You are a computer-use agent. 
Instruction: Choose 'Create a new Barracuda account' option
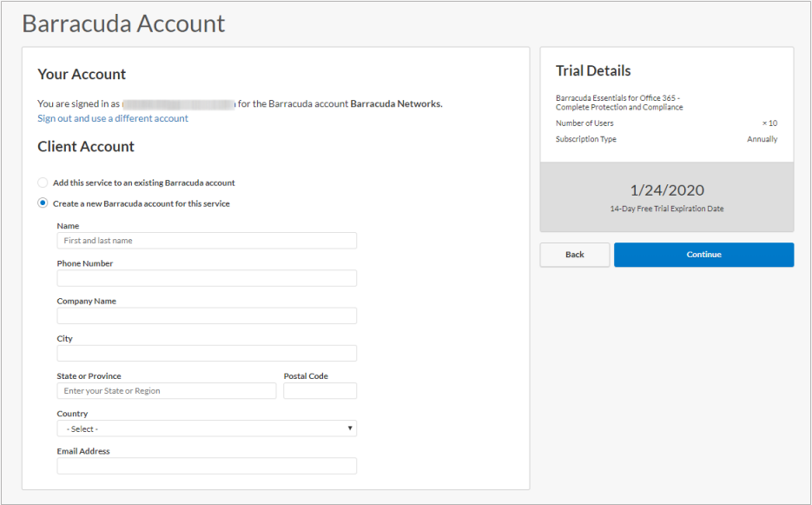coord(43,203)
